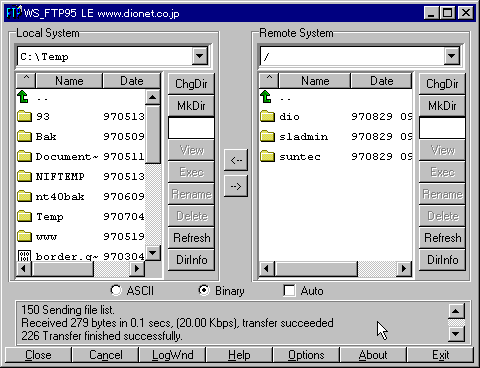
Task: Click local DirInfo button
Action: point(191,260)
